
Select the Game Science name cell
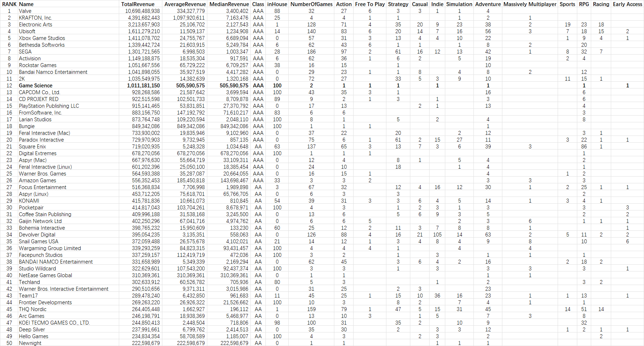[36, 86]
